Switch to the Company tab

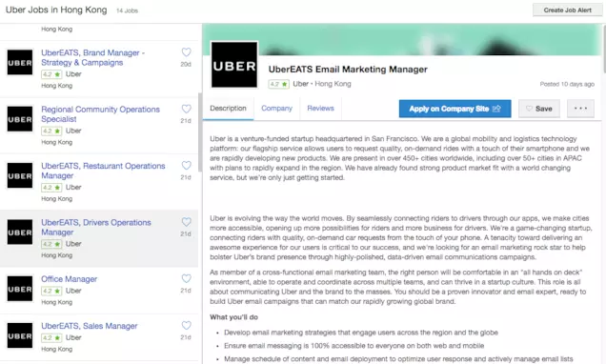pos(276,109)
